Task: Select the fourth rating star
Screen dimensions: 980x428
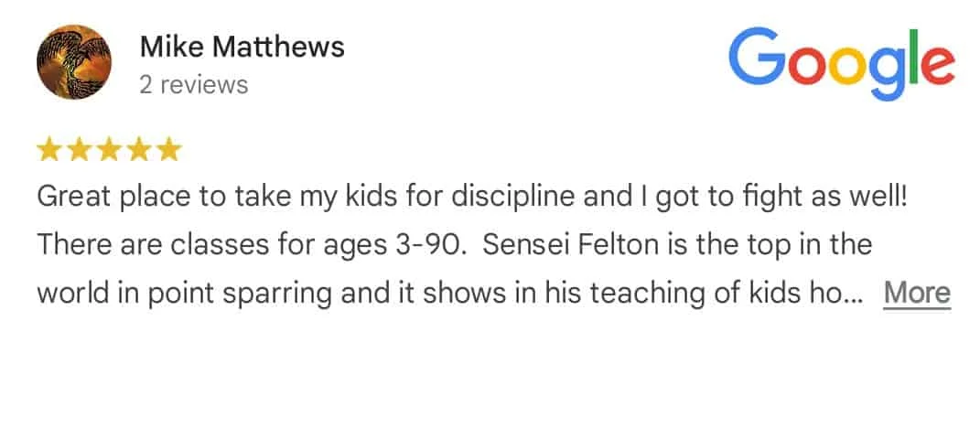Action: 139,150
